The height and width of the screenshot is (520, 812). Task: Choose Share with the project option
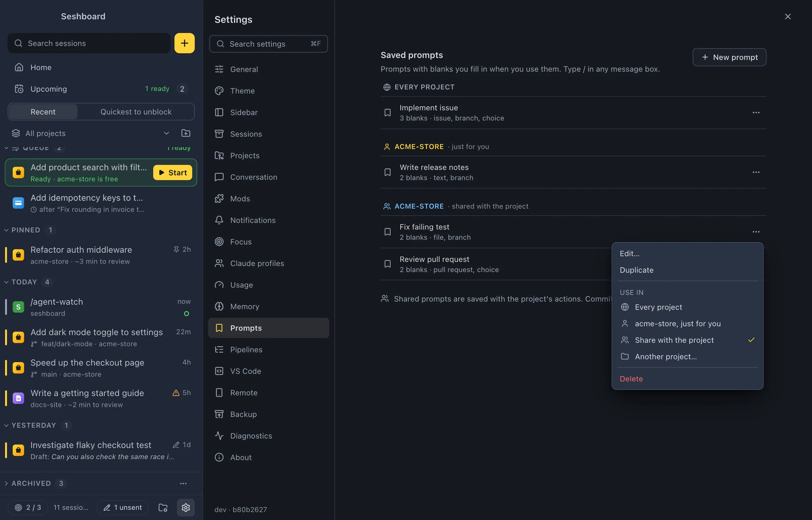[x=687, y=340]
